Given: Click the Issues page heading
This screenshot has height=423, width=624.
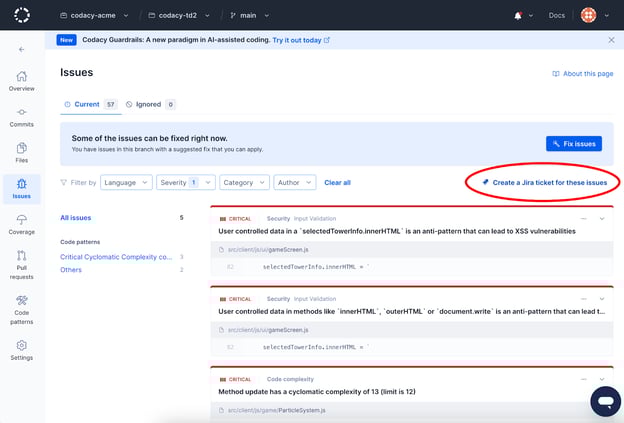Looking at the screenshot, I should (77, 72).
